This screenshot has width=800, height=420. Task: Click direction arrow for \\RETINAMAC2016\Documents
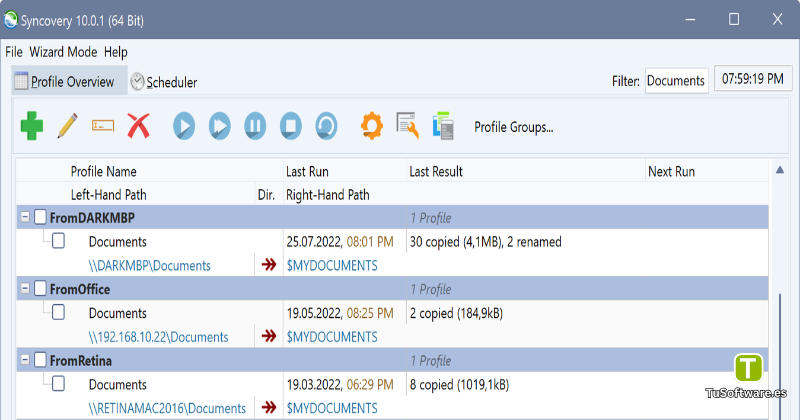[x=269, y=407]
